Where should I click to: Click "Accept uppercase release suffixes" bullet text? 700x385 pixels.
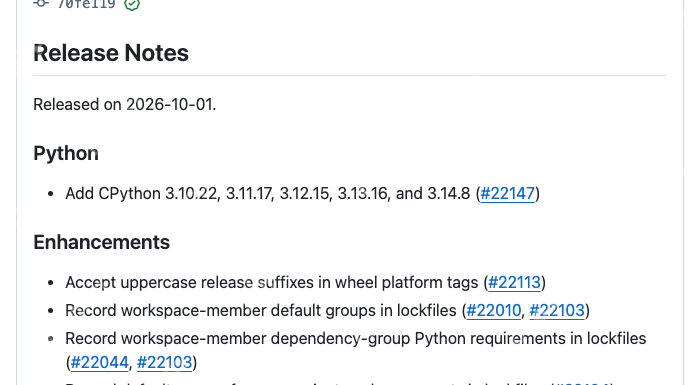[x=305, y=283]
